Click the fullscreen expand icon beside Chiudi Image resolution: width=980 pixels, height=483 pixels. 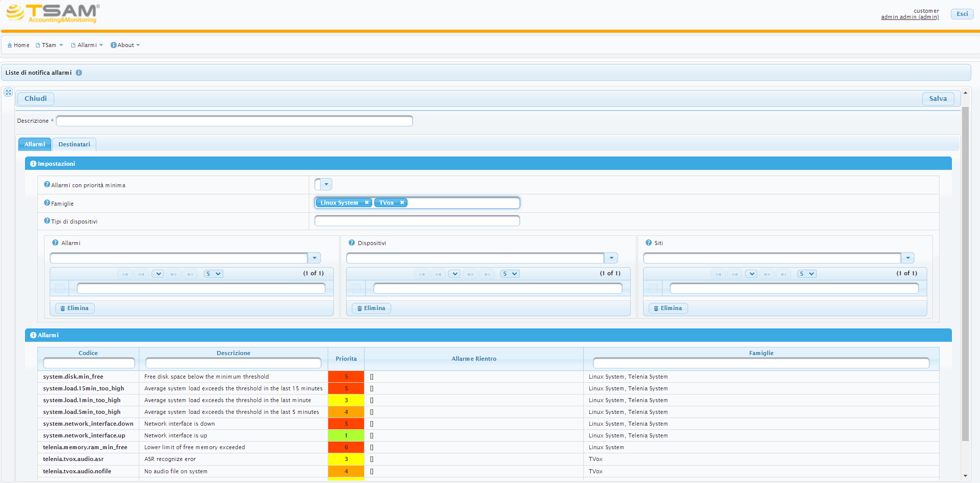coord(8,92)
